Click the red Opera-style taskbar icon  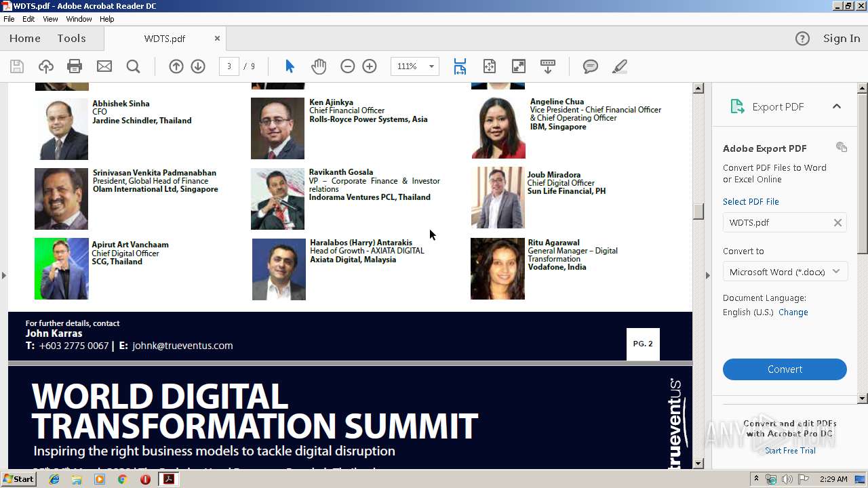pyautogui.click(x=145, y=479)
